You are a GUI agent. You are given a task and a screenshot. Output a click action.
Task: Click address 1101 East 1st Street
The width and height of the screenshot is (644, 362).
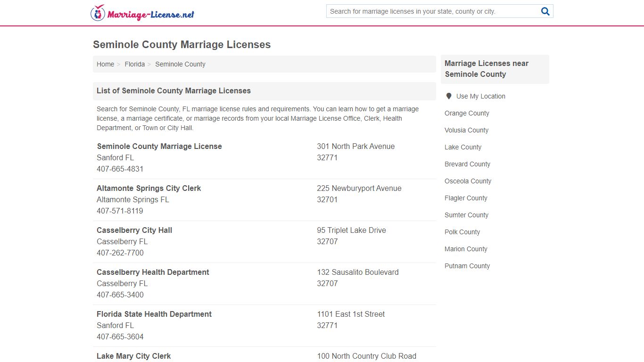351,314
